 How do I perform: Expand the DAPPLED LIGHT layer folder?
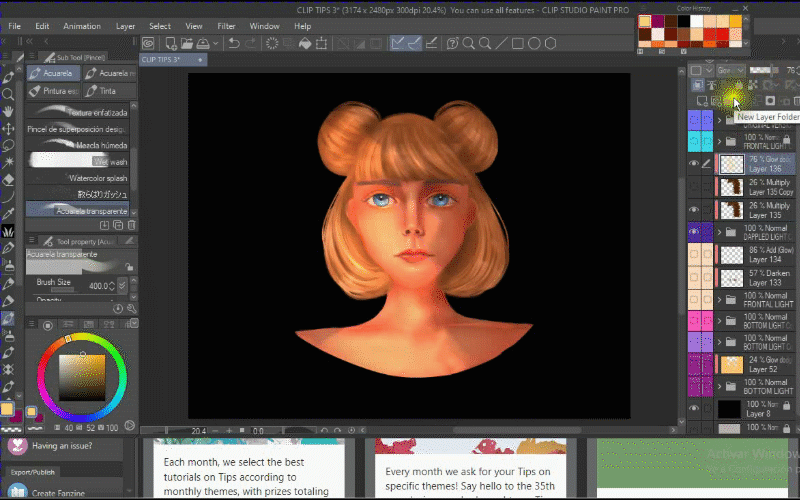pos(719,232)
